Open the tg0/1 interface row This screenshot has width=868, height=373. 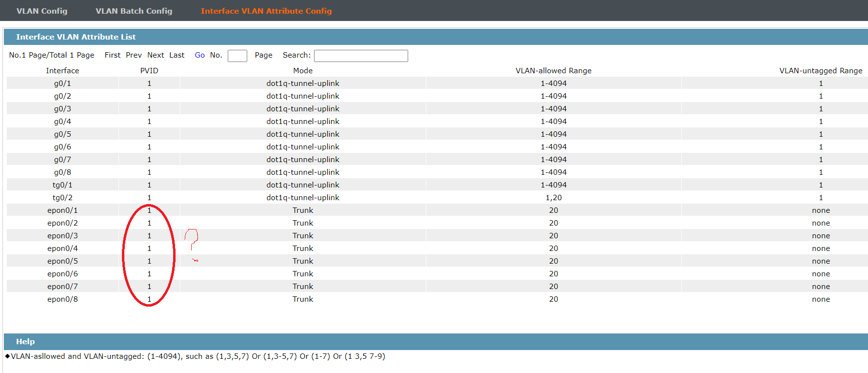coord(437,185)
